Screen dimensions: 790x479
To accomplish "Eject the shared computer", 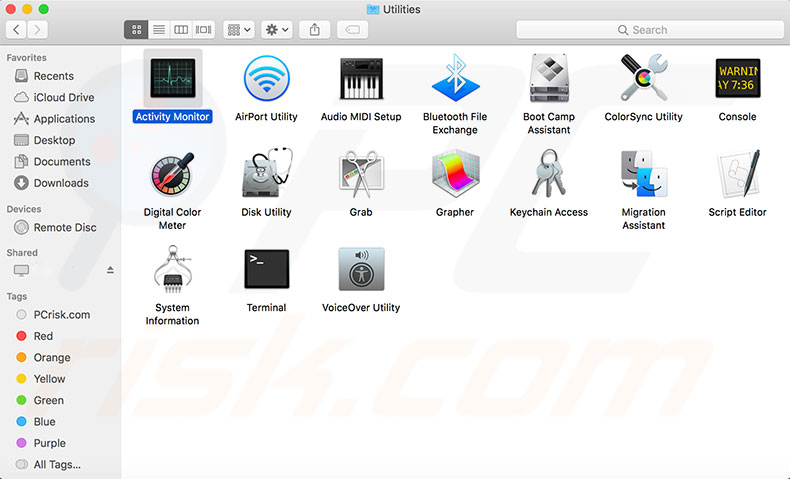I will (x=110, y=270).
